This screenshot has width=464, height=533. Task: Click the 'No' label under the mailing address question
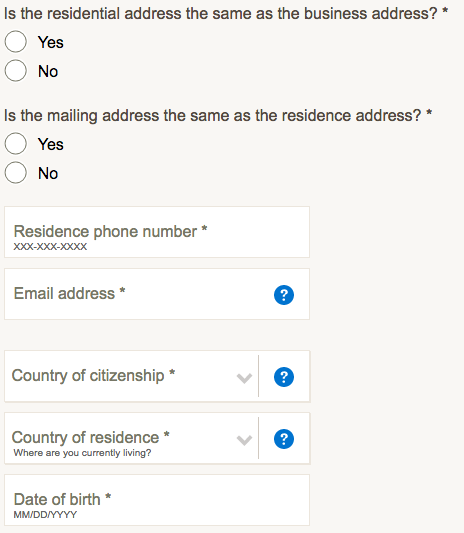[x=48, y=173]
